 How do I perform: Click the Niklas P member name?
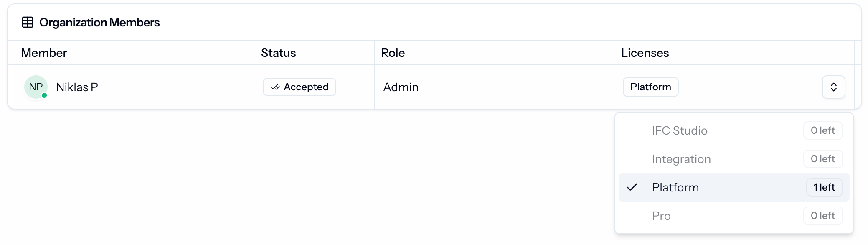tap(77, 87)
